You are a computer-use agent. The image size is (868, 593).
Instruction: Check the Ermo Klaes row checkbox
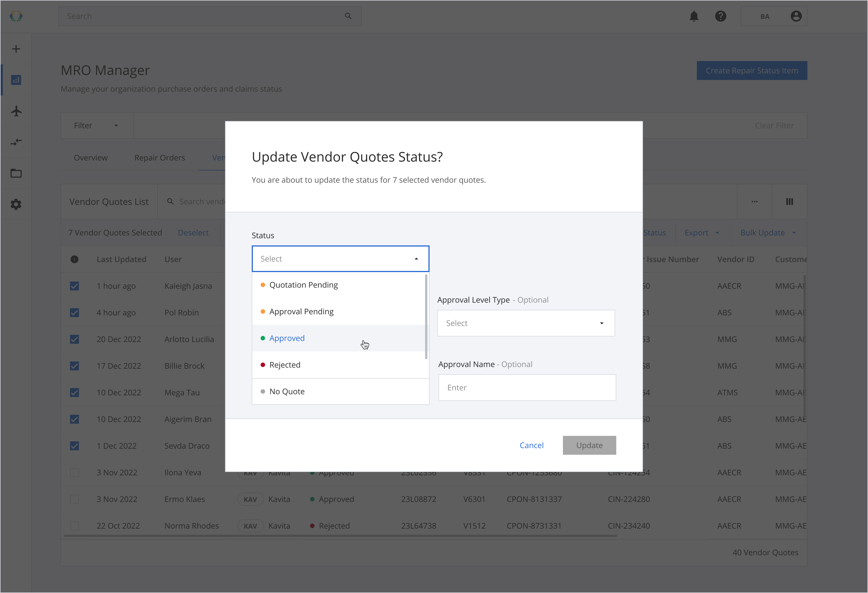(74, 499)
